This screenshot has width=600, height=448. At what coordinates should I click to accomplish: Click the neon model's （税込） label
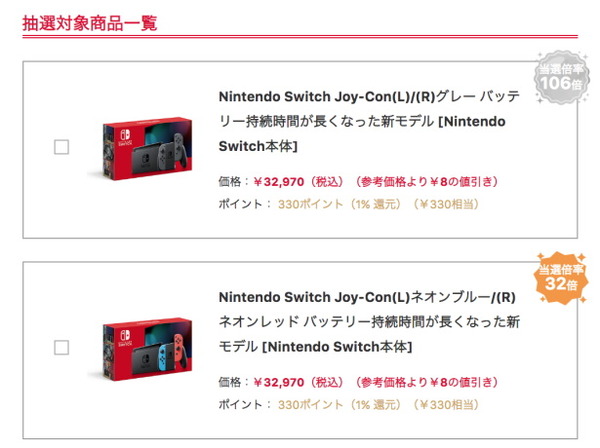326,382
